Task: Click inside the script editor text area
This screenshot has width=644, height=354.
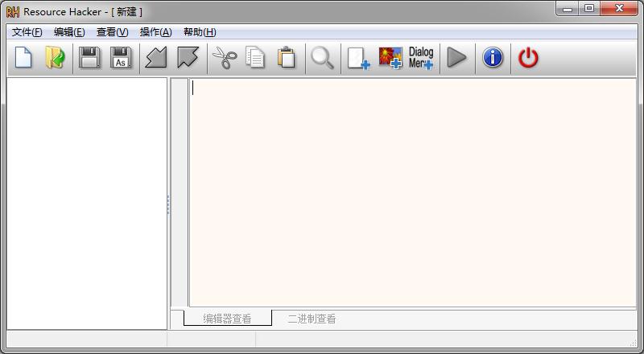Action: 413,192
